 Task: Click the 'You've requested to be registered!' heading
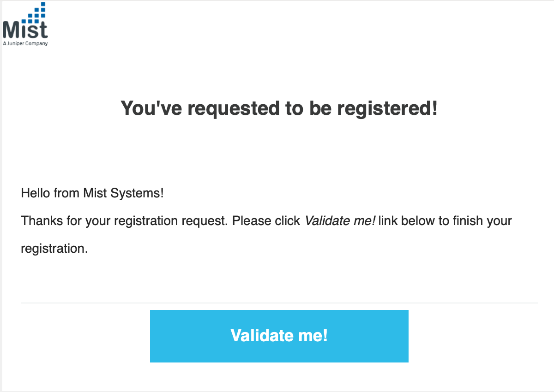tap(279, 109)
